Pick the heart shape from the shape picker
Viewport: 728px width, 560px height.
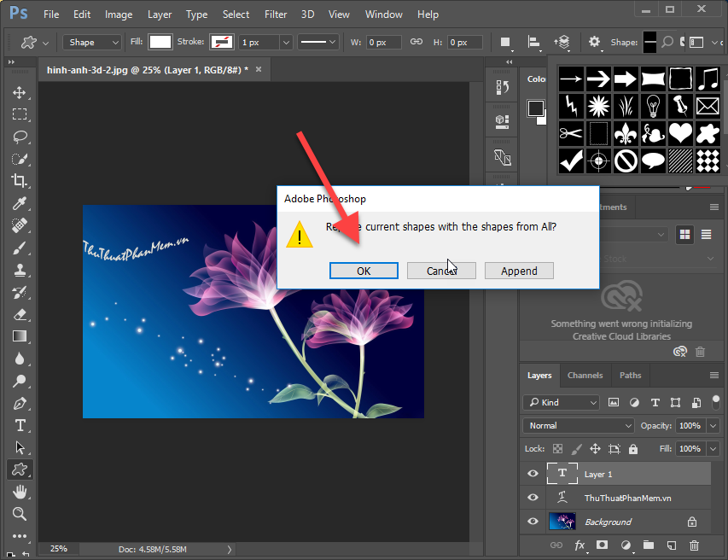coord(680,133)
